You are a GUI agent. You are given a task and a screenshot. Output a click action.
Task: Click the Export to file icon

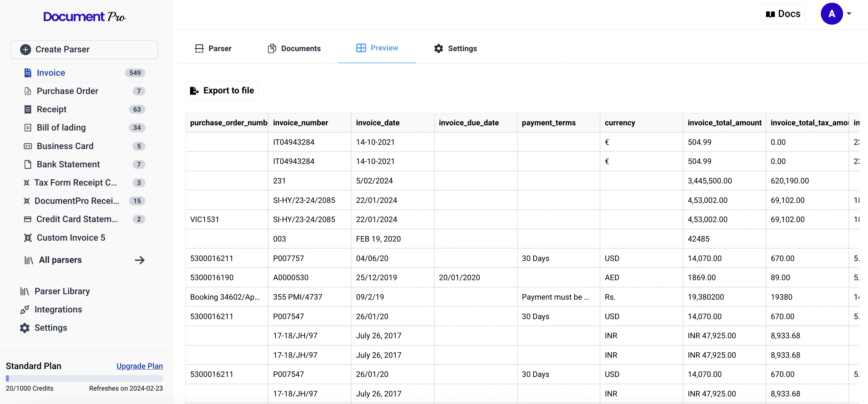[194, 91]
